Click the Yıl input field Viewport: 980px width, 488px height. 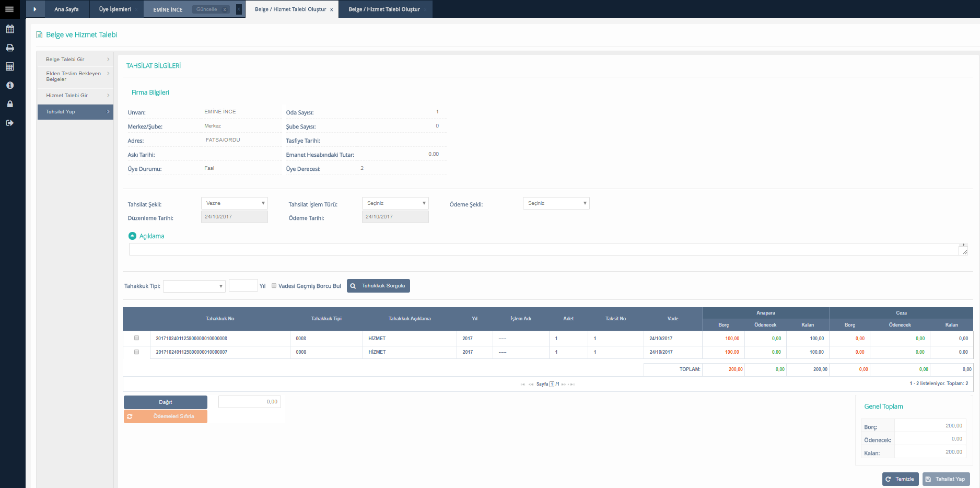pos(243,285)
